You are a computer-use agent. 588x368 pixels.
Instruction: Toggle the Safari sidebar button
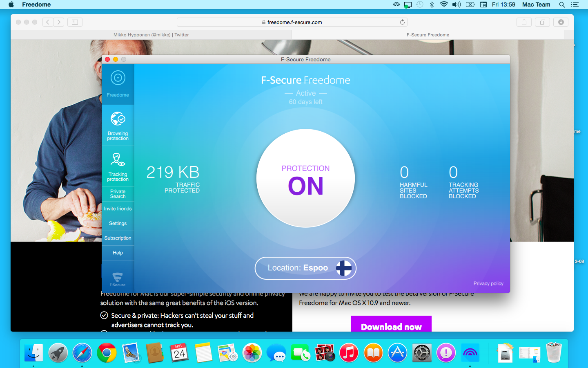(75, 22)
